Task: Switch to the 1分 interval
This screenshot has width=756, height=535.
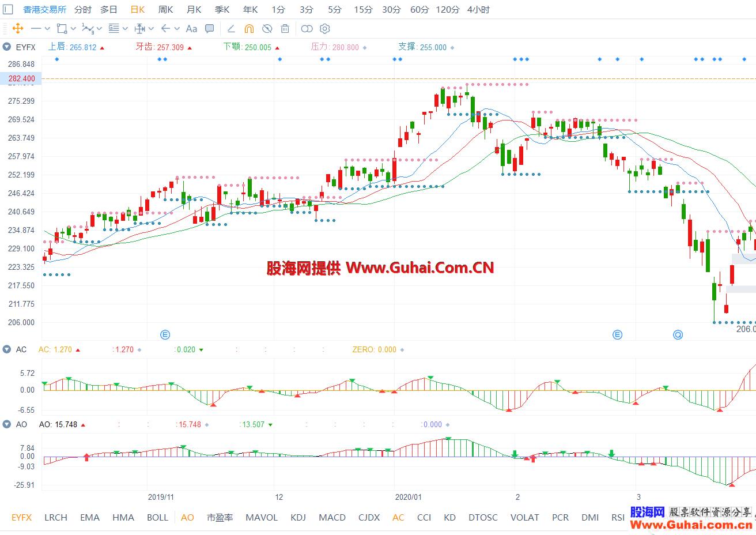Action: (278, 9)
